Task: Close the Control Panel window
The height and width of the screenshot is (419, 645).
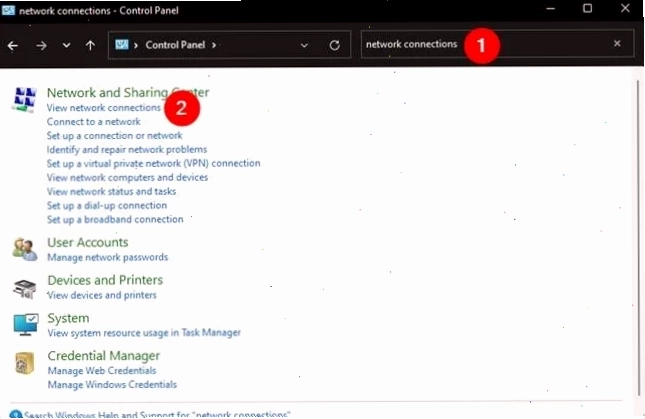Action: click(x=625, y=8)
